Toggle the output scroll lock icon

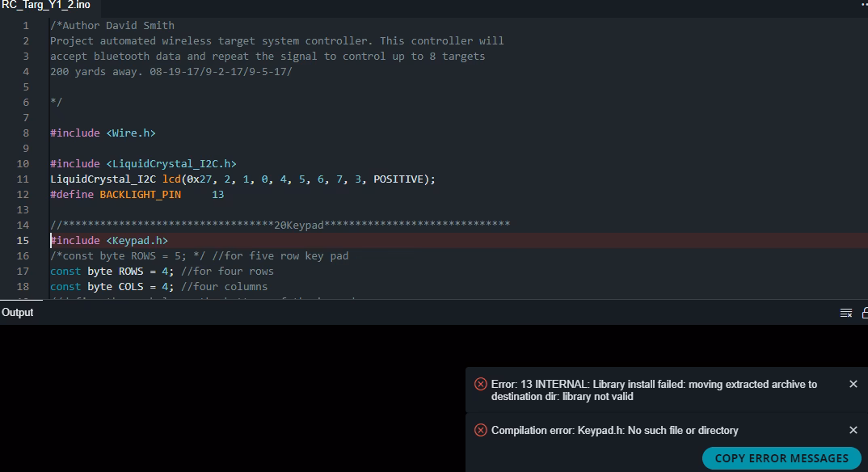point(864,313)
